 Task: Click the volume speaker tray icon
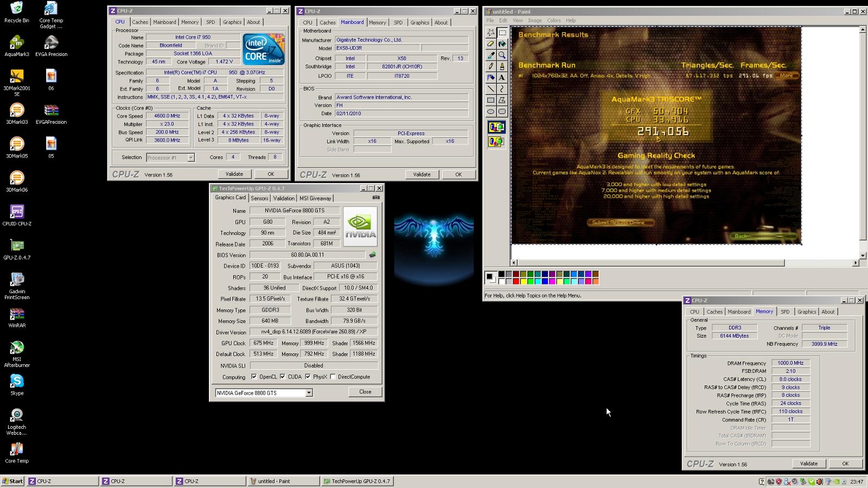[x=820, y=481]
